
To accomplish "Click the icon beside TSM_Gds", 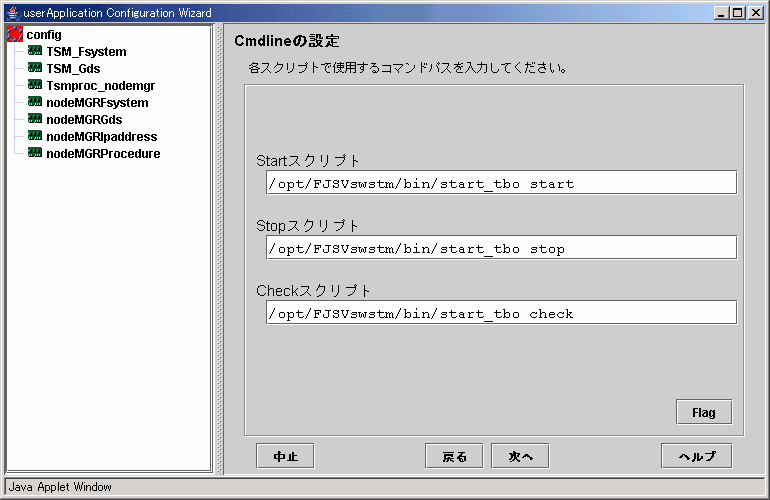I will tap(35, 67).
